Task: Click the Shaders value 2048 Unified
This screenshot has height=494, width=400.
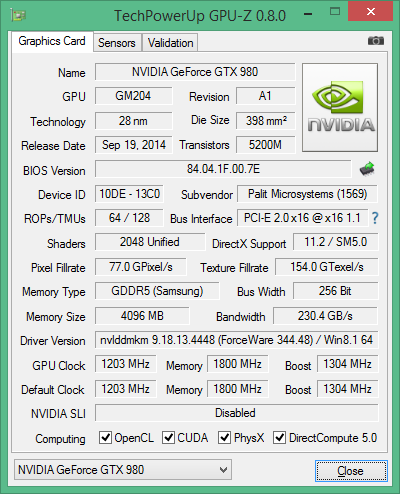Action: point(150,242)
